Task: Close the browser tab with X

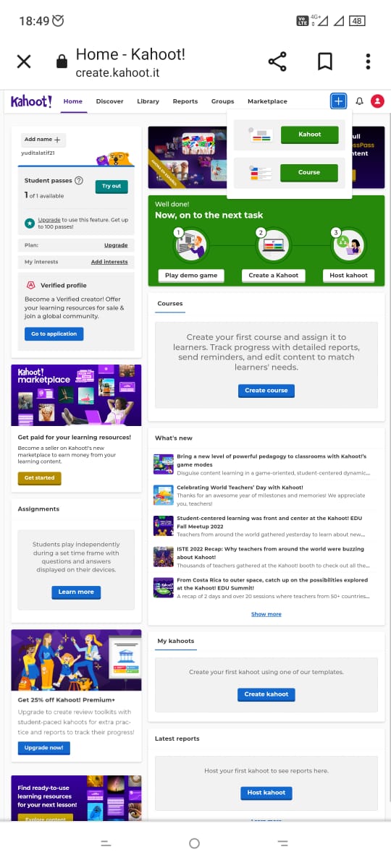Action: pos(24,61)
